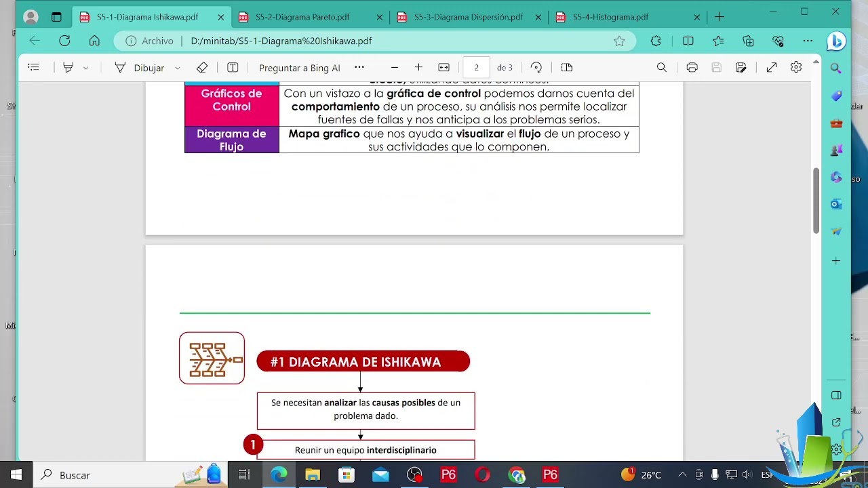Viewport: 868px width, 488px height.
Task: Open the Windows Start menu
Action: pyautogui.click(x=16, y=475)
